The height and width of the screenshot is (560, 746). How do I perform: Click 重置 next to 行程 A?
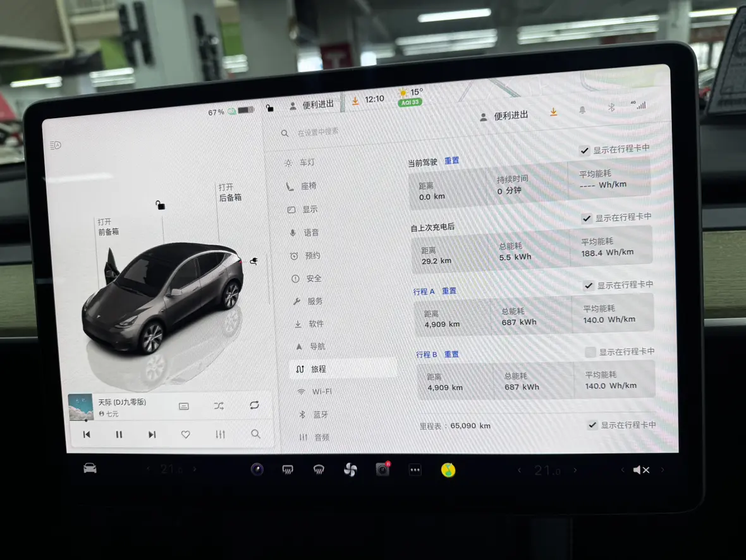pyautogui.click(x=449, y=291)
